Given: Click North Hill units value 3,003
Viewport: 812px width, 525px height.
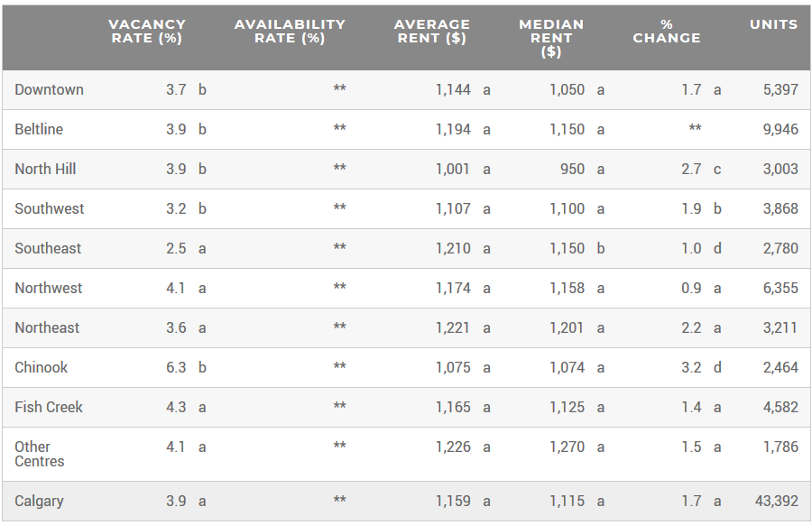Looking at the screenshot, I should 780,169.
